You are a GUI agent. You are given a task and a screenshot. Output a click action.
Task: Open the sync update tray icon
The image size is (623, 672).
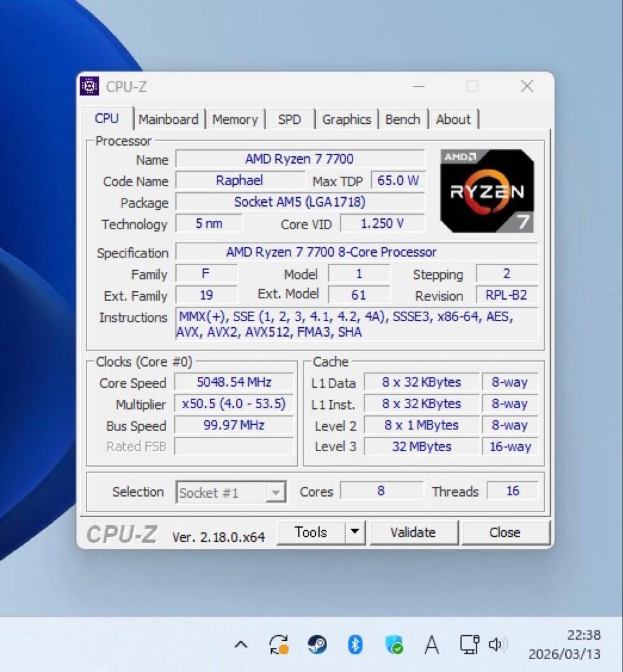pos(279,644)
